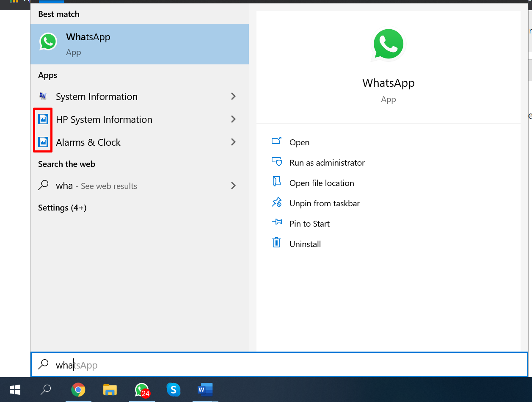Select Pin to Start
Viewport: 532px width, 402px height.
tap(309, 224)
